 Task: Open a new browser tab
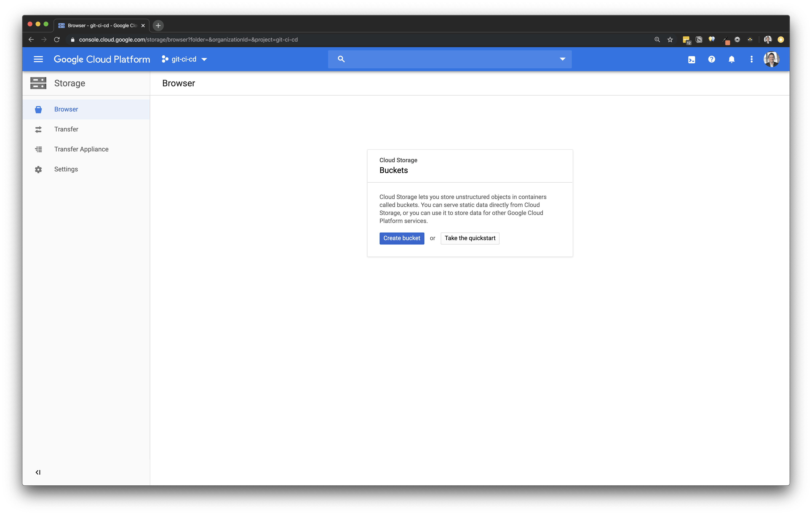coord(158,25)
